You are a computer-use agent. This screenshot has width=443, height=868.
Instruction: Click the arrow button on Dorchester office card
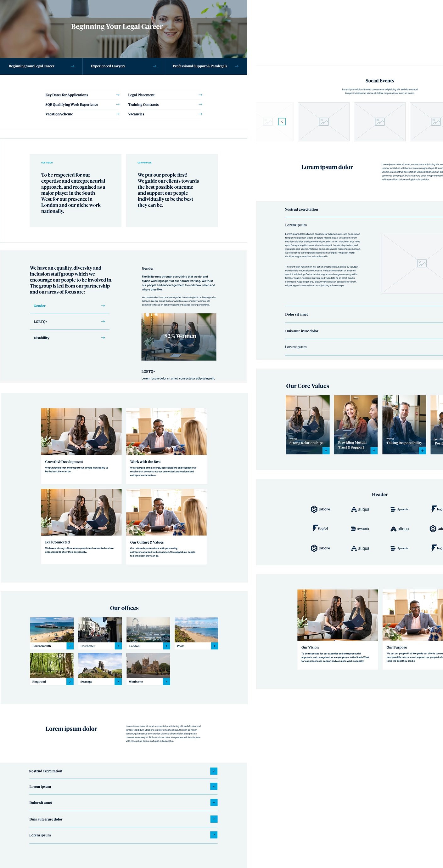coord(118,646)
